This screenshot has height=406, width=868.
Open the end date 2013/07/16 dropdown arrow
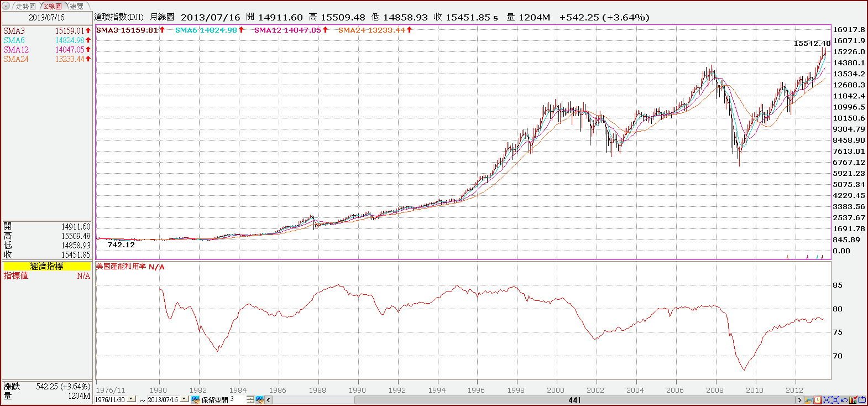pos(184,399)
